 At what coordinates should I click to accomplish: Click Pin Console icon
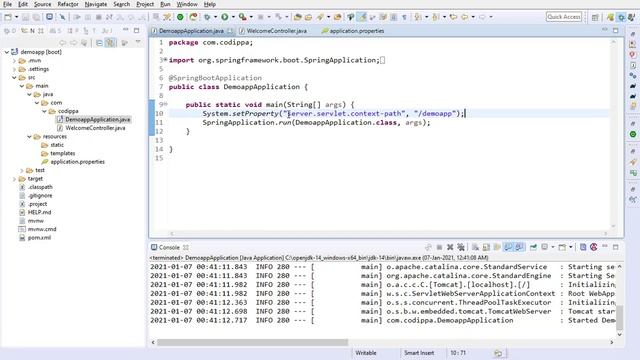pos(533,247)
